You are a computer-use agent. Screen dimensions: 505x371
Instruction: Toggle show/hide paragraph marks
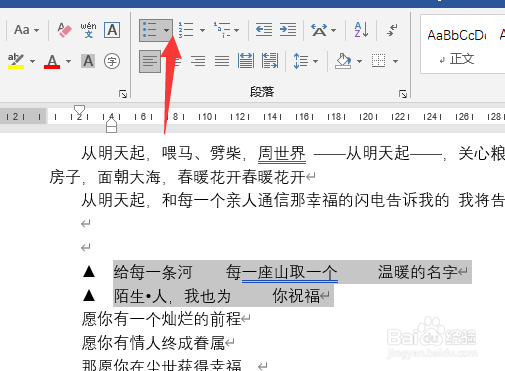[392, 30]
